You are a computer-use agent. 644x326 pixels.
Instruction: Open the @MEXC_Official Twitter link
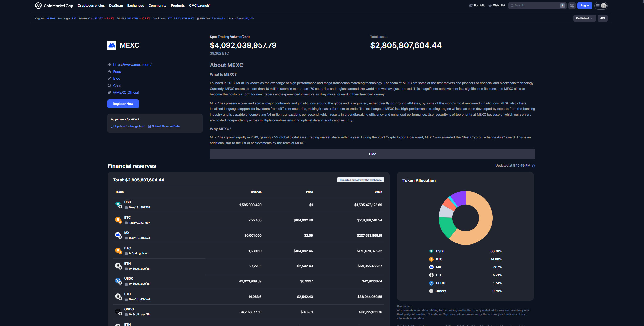(x=126, y=93)
